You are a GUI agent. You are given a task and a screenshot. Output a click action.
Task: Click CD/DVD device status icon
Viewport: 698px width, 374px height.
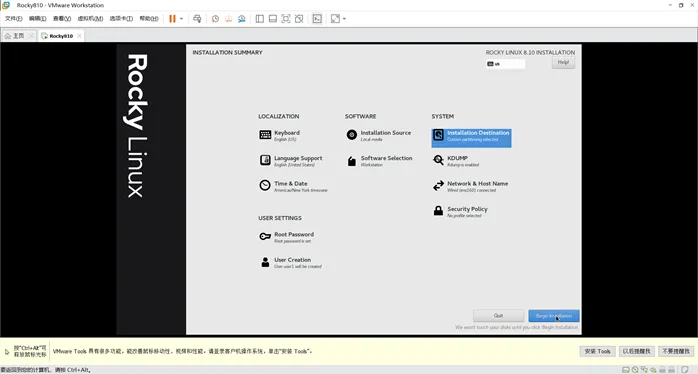point(635,370)
